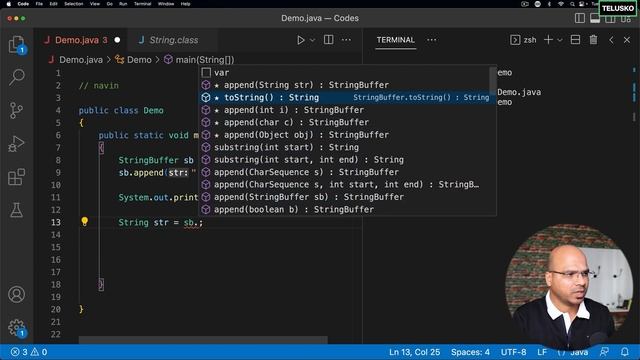Click macOS Spotlight search icon
Viewport: 640px width, 360px height.
point(572,4)
